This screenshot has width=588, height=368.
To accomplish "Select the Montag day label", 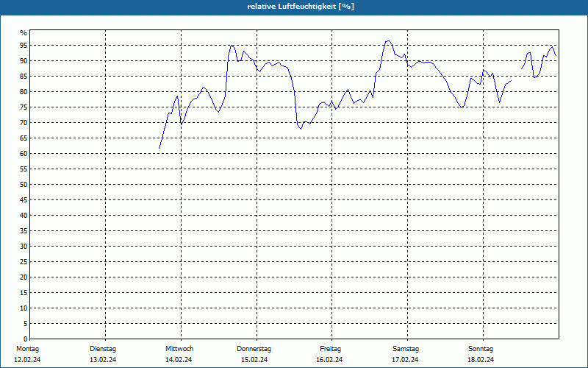I will coord(27,349).
